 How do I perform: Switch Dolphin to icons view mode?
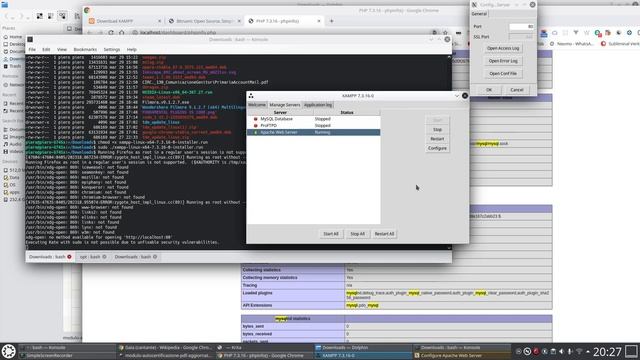[40, 16]
